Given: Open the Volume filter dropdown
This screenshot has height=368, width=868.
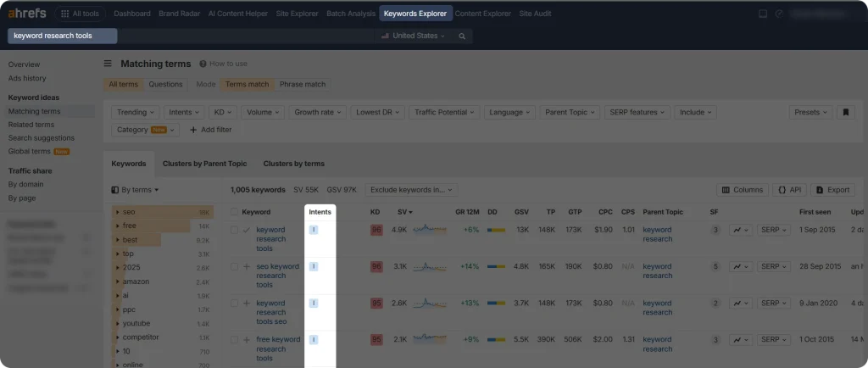Looking at the screenshot, I should pos(263,112).
